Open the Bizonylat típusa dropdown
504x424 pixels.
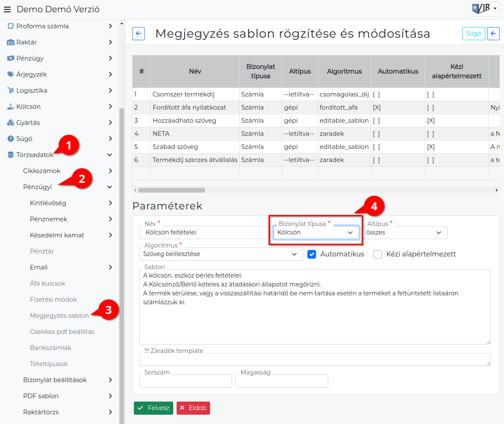pyautogui.click(x=316, y=232)
